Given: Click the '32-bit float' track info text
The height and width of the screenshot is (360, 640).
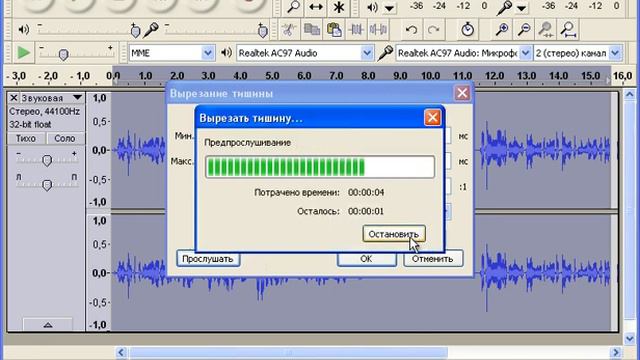Looking at the screenshot, I should [x=30, y=124].
